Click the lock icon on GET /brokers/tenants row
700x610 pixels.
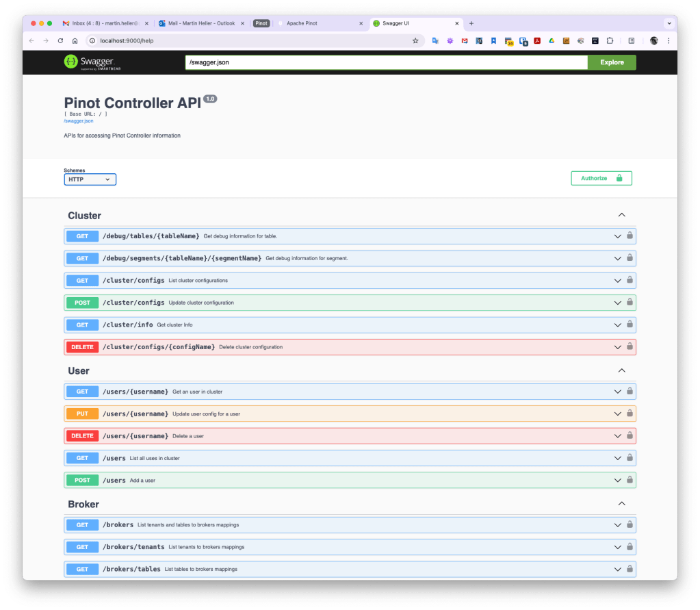click(630, 547)
